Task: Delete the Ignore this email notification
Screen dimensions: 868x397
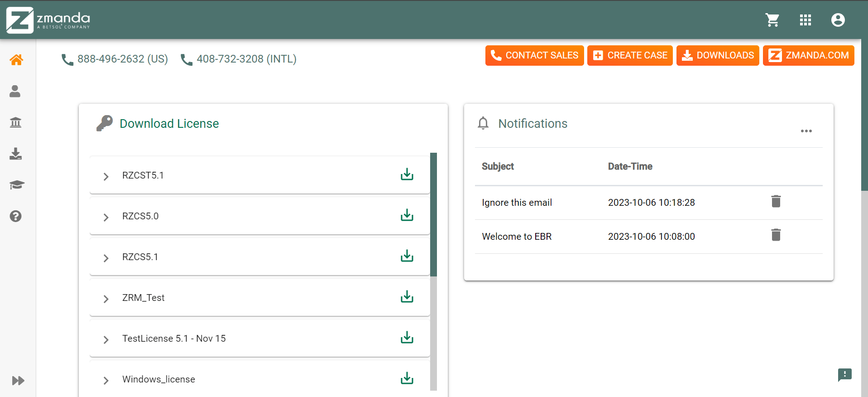Action: point(776,201)
